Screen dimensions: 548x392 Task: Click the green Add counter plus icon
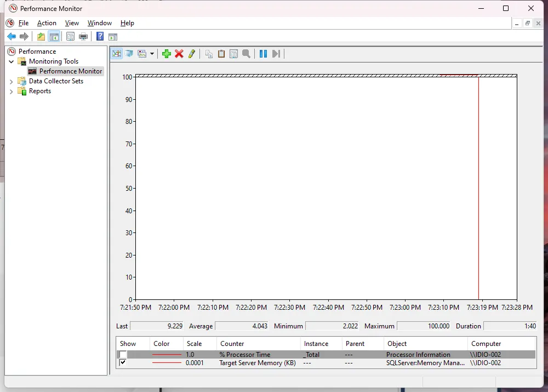click(167, 54)
